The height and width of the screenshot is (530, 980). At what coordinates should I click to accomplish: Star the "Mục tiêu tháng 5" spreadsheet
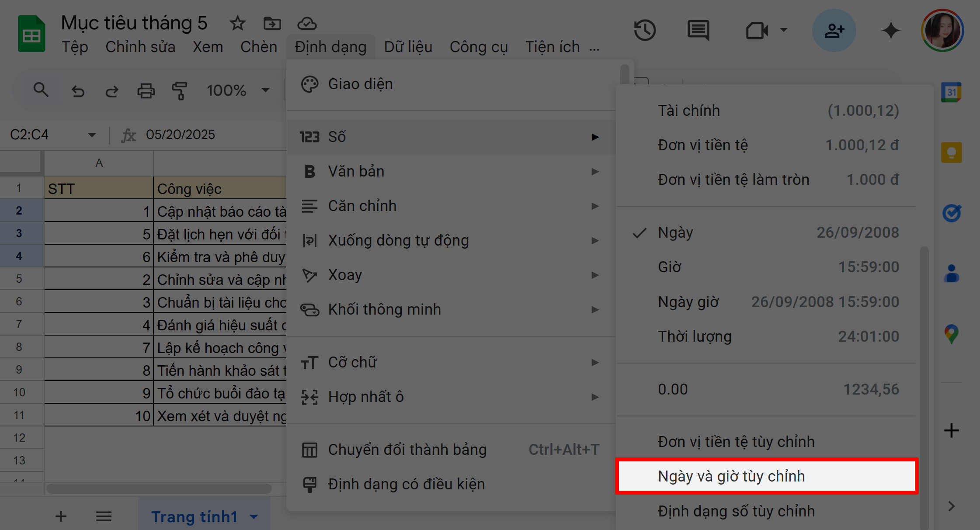pyautogui.click(x=237, y=24)
